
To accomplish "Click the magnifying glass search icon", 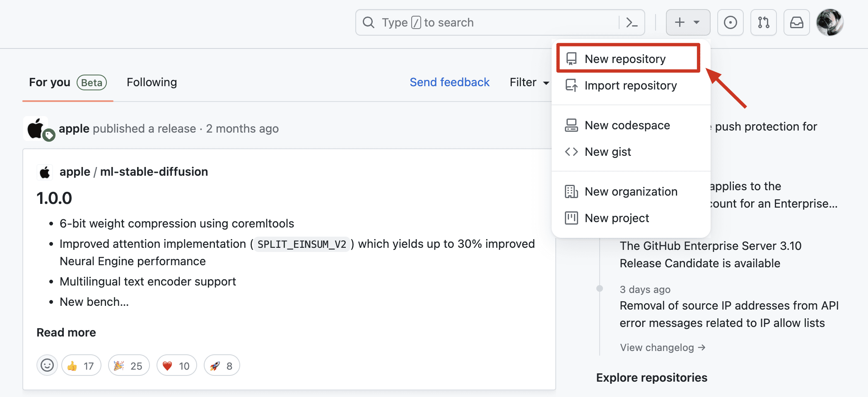I will [x=368, y=22].
